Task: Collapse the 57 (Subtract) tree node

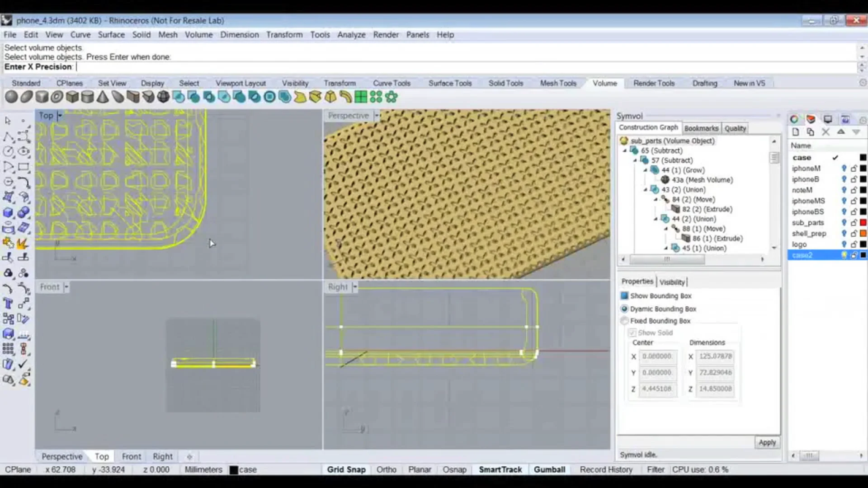Action: [x=635, y=160]
